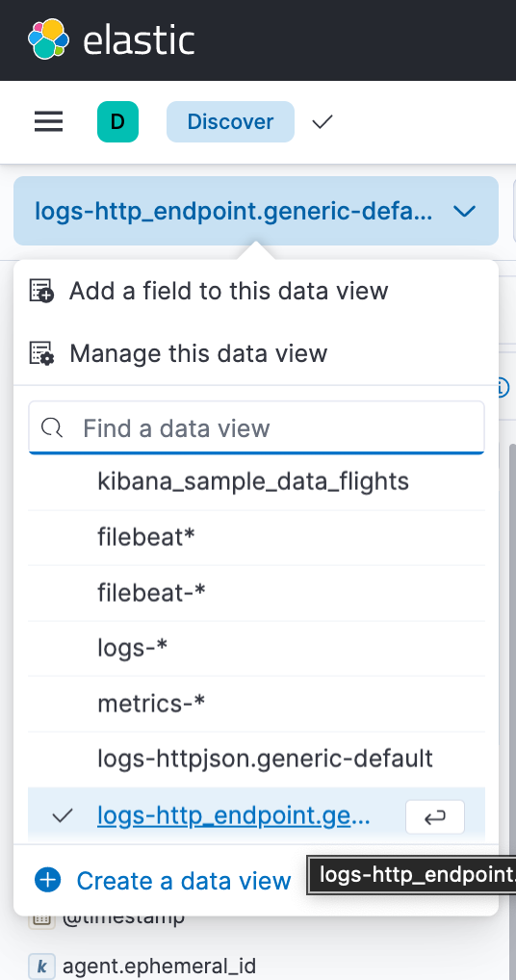Focus the Find a data view field
Image resolution: width=516 pixels, height=980 pixels.
pyautogui.click(x=256, y=428)
